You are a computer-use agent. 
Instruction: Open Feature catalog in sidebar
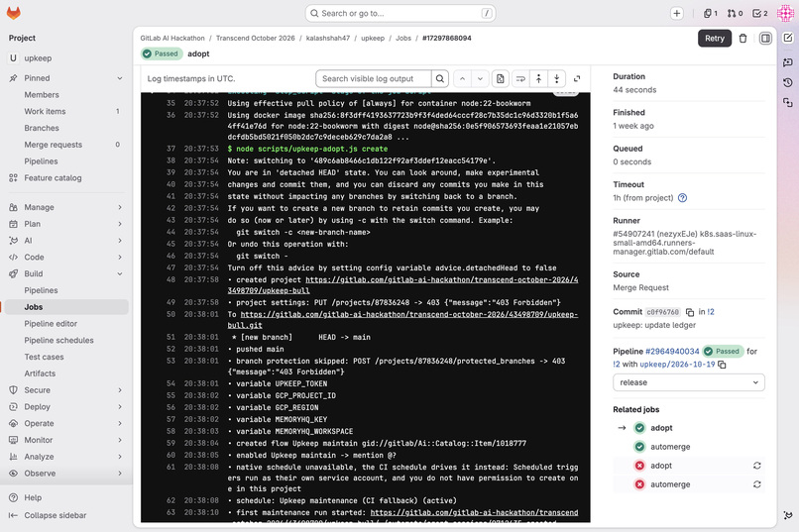[65, 178]
